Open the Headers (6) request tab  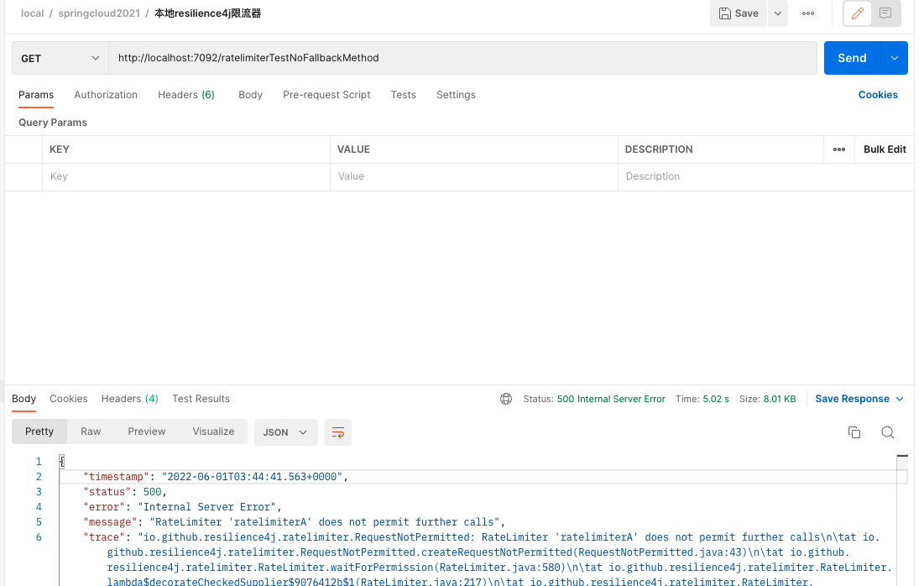point(185,95)
